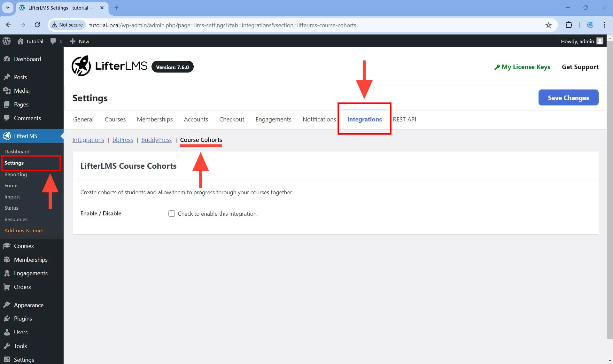Bookmark this page with the star icon
The height and width of the screenshot is (364, 613).
548,25
